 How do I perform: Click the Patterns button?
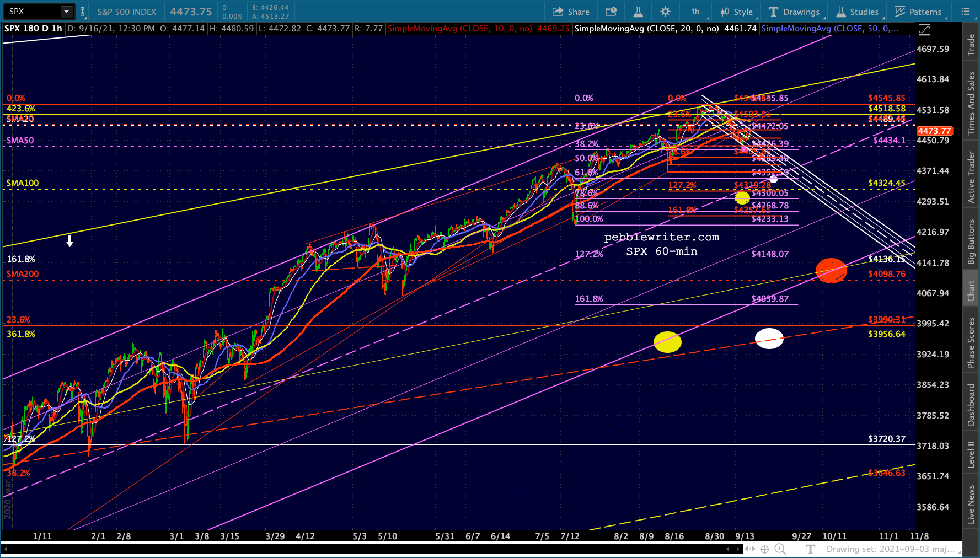(918, 12)
